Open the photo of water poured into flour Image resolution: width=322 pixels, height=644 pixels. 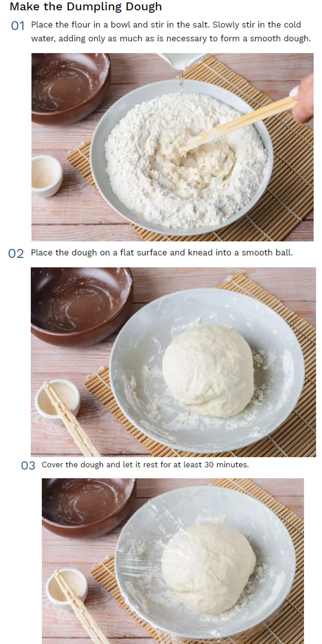tap(172, 147)
